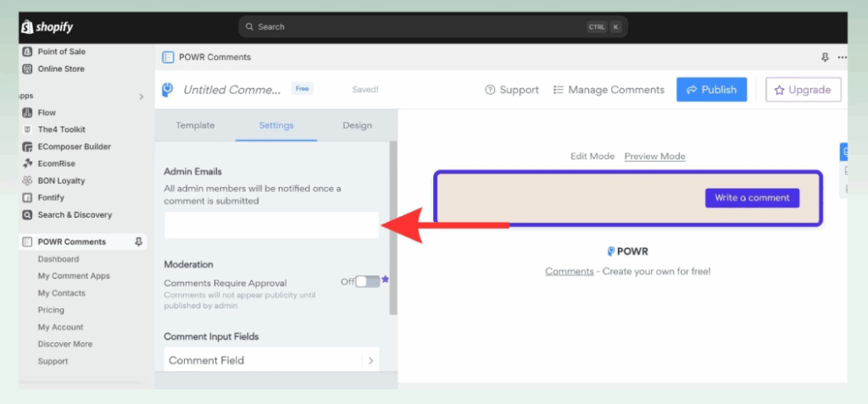This screenshot has width=868, height=404.
Task: Click the settings panel scrollbar
Action: [x=393, y=228]
